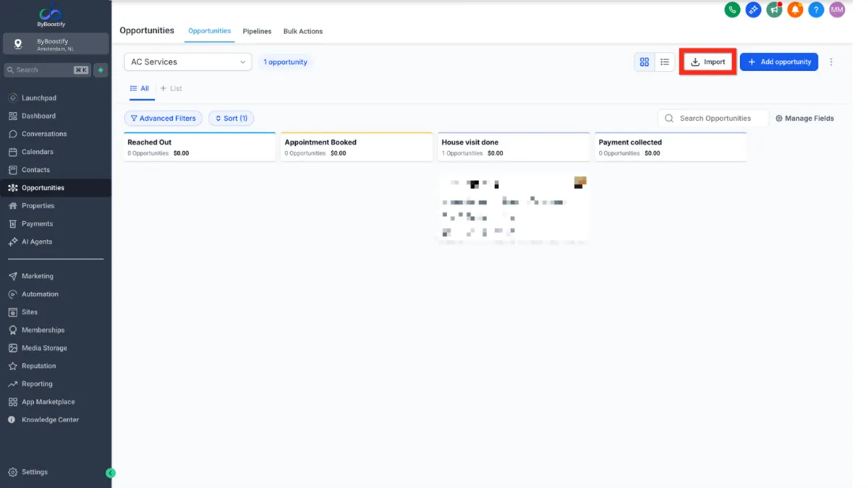
Task: Open the blue rocket quick actions icon
Action: [x=753, y=10]
